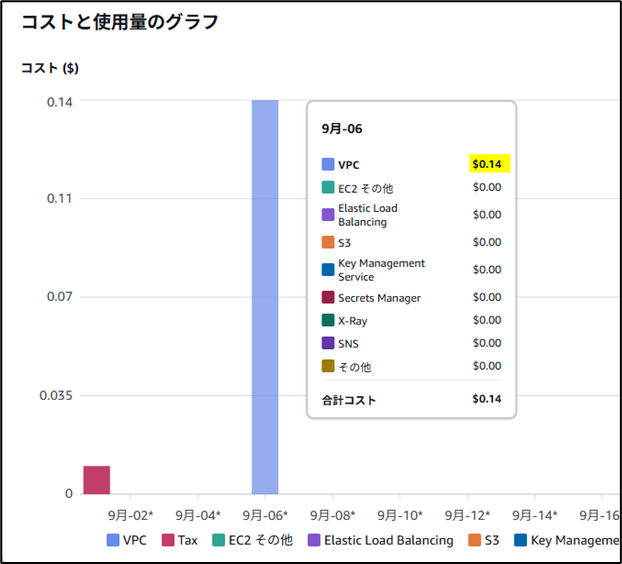Click the highlighted $0.14 VPC cost value
This screenshot has width=622, height=564.
click(490, 164)
